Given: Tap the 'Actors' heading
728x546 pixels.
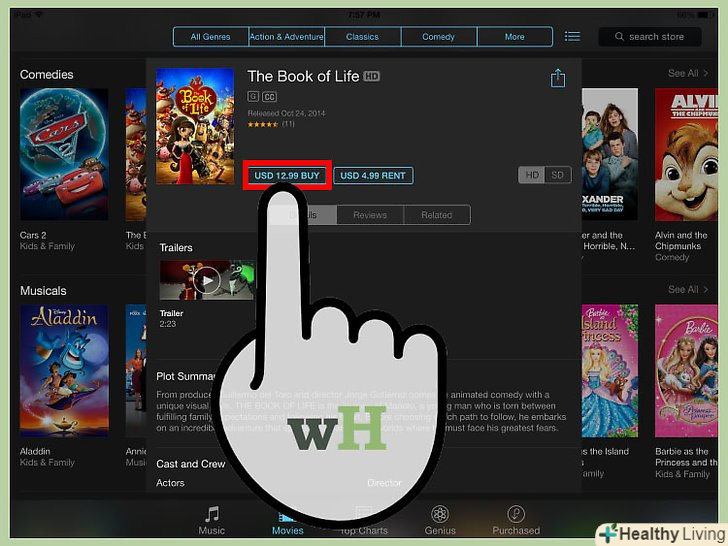Looking at the screenshot, I should (x=170, y=483).
